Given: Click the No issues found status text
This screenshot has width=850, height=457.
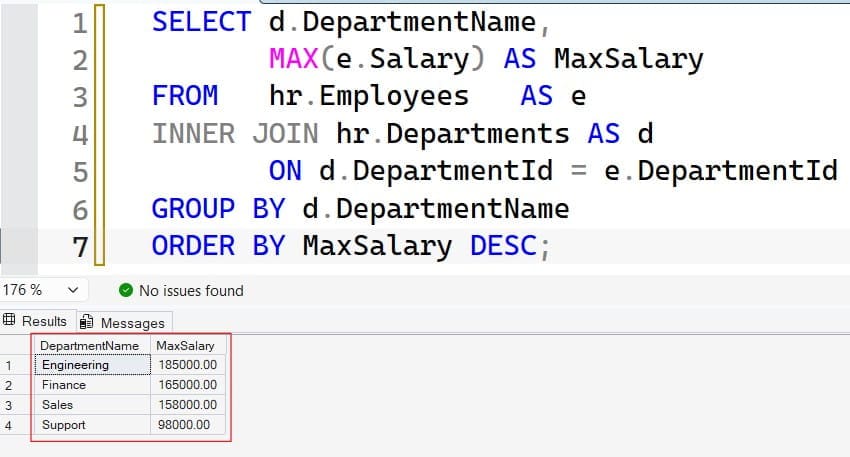Looking at the screenshot, I should coord(191,291).
